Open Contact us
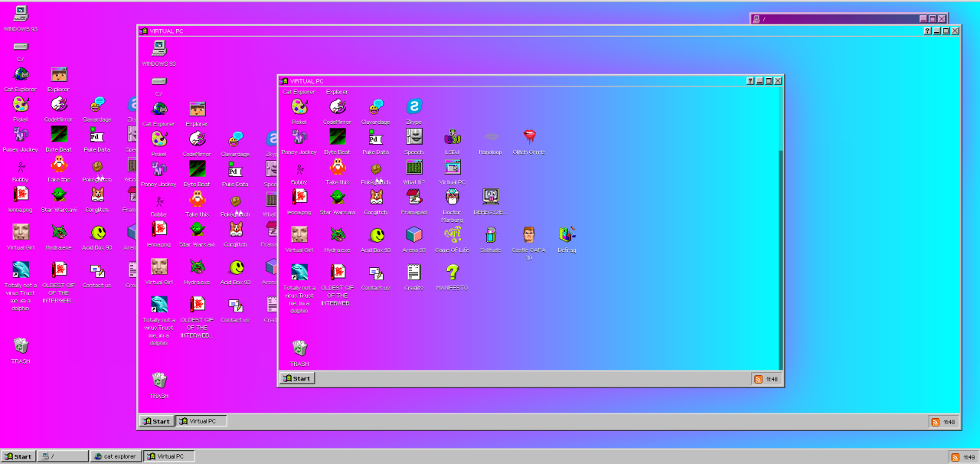Screen dimensions: 980x464 point(375,274)
